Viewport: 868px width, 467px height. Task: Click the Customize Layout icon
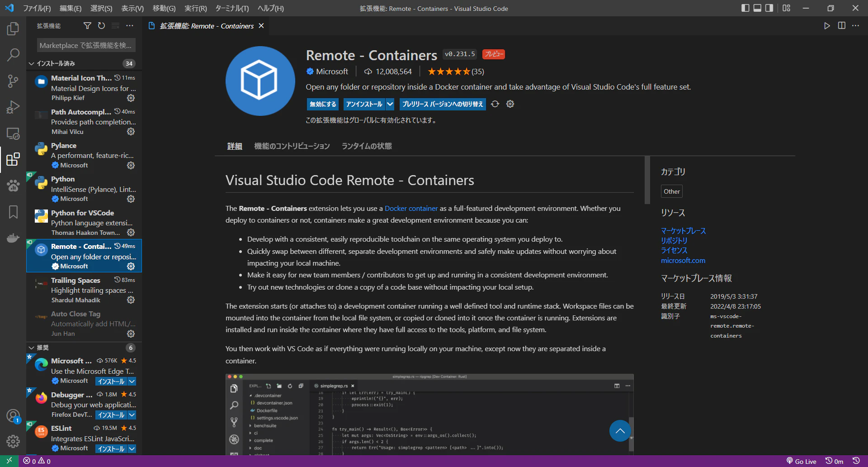[787, 8]
